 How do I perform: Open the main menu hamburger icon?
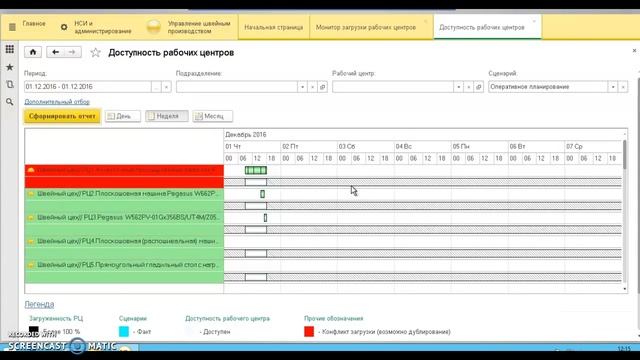coord(12,27)
